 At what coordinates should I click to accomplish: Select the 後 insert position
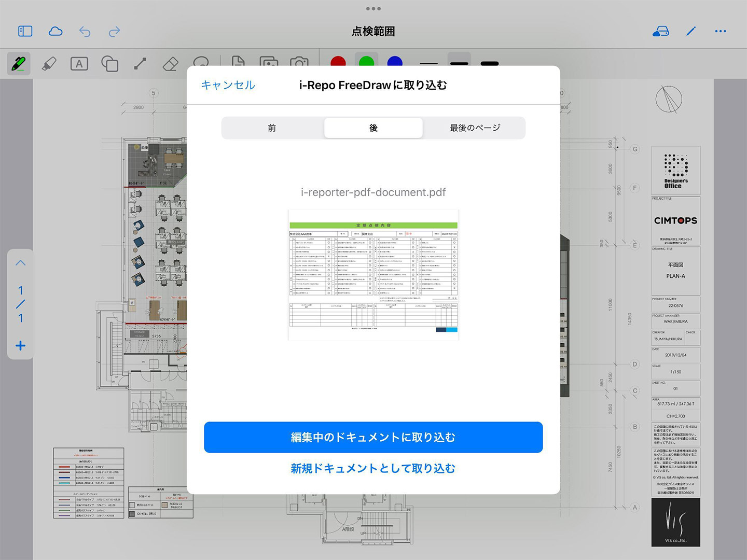[x=373, y=128]
